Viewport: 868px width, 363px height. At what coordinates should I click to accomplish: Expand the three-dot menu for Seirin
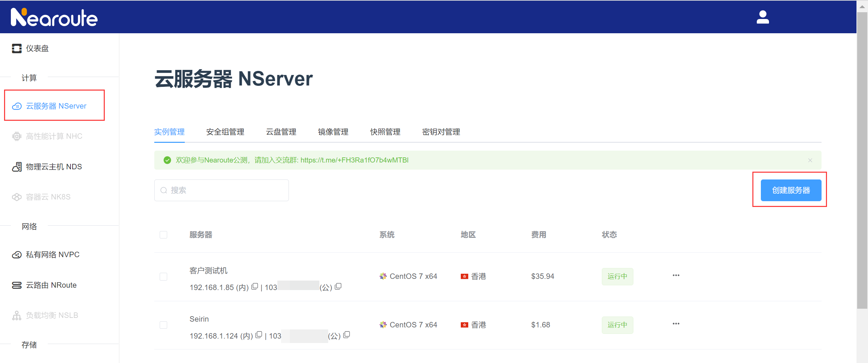[x=676, y=324]
